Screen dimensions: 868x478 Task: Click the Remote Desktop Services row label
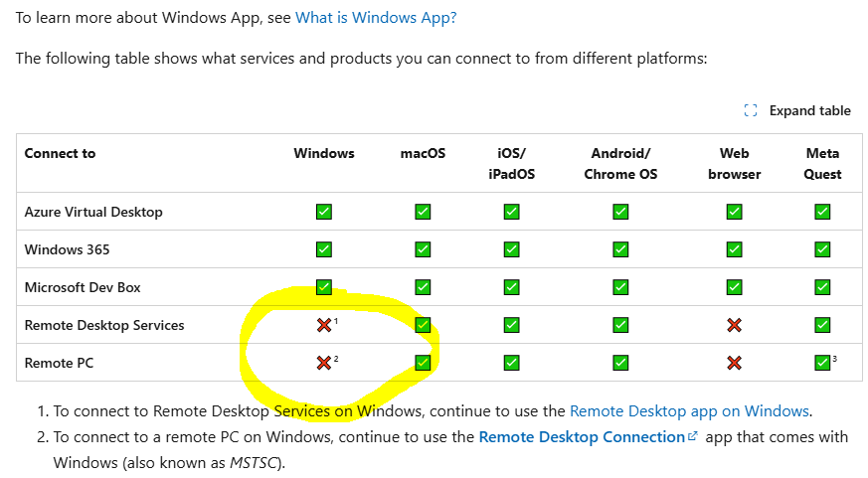104,325
